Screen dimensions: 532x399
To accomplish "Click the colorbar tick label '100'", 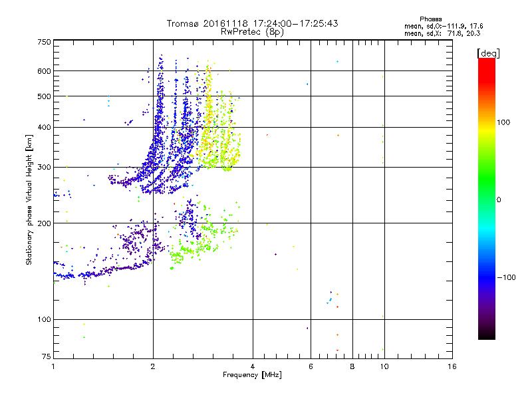I will tap(503, 122).
